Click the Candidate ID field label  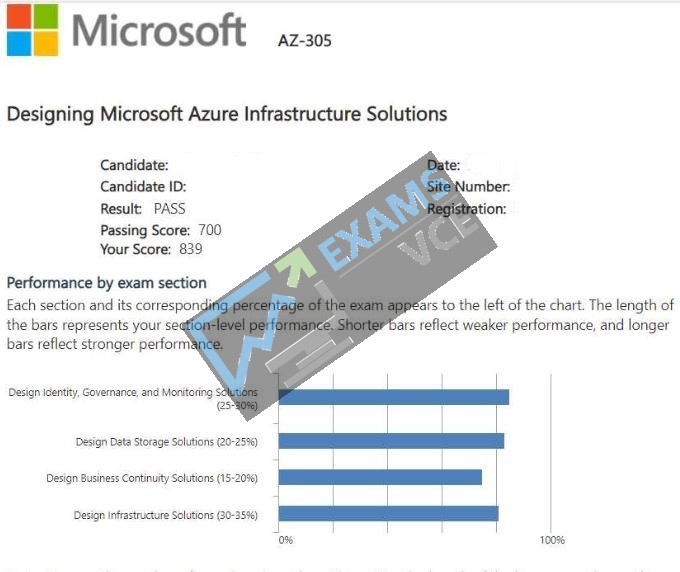coord(143,187)
